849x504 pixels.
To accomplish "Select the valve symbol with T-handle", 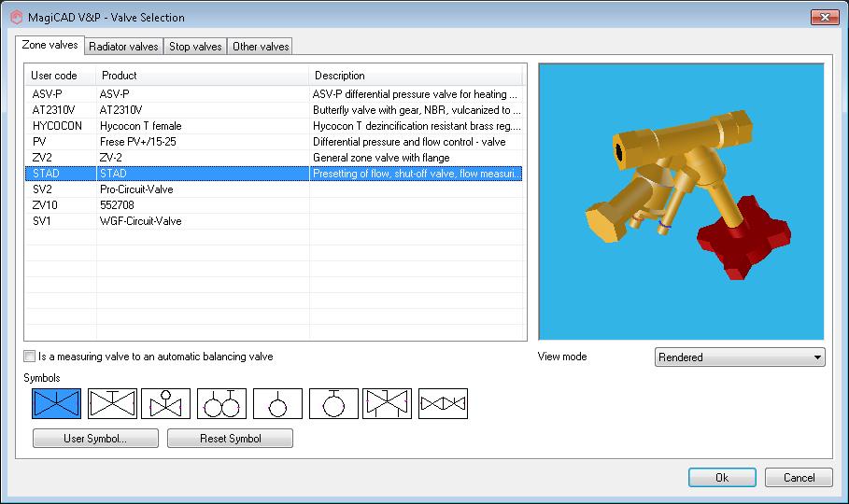I will click(x=112, y=403).
